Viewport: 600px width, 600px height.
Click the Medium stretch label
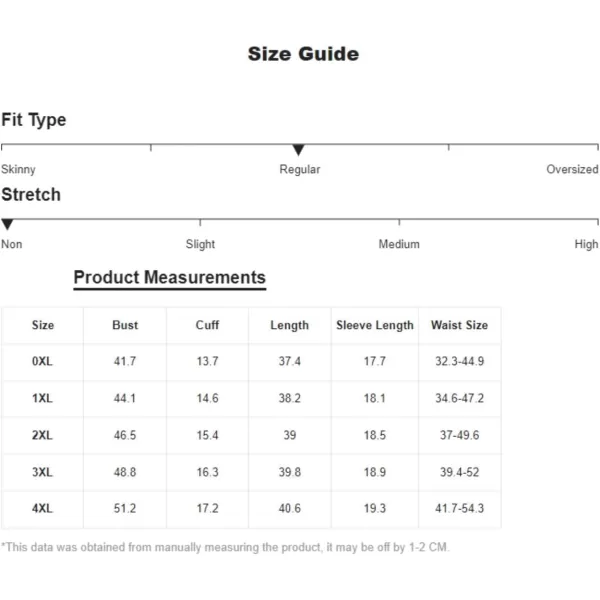399,244
